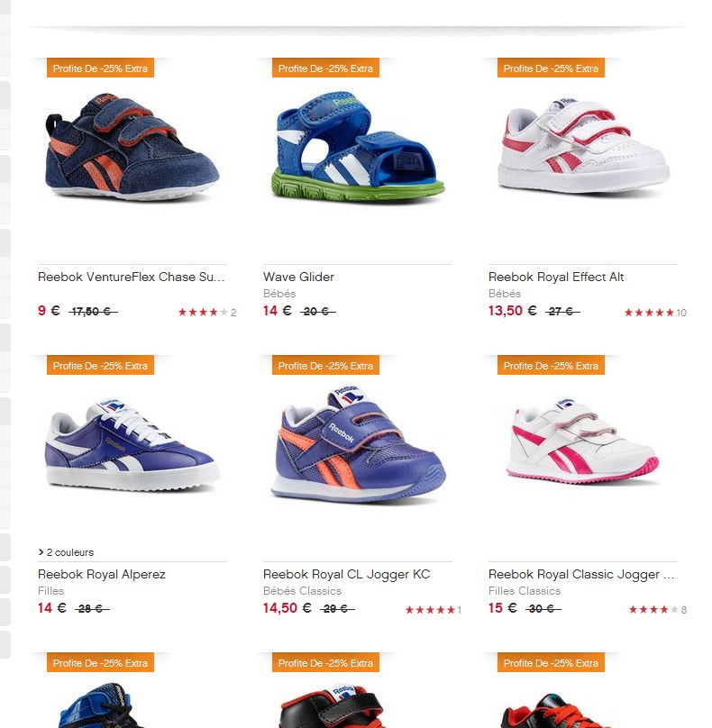The height and width of the screenshot is (728, 712).
Task: Open the Reebok Royal Classic Jogger title
Action: 581,574
